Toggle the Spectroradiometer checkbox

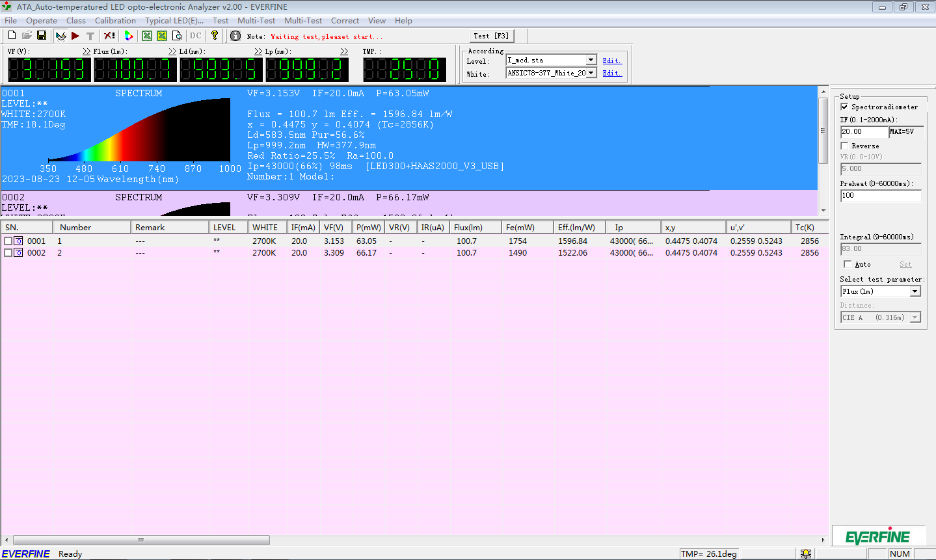[844, 107]
